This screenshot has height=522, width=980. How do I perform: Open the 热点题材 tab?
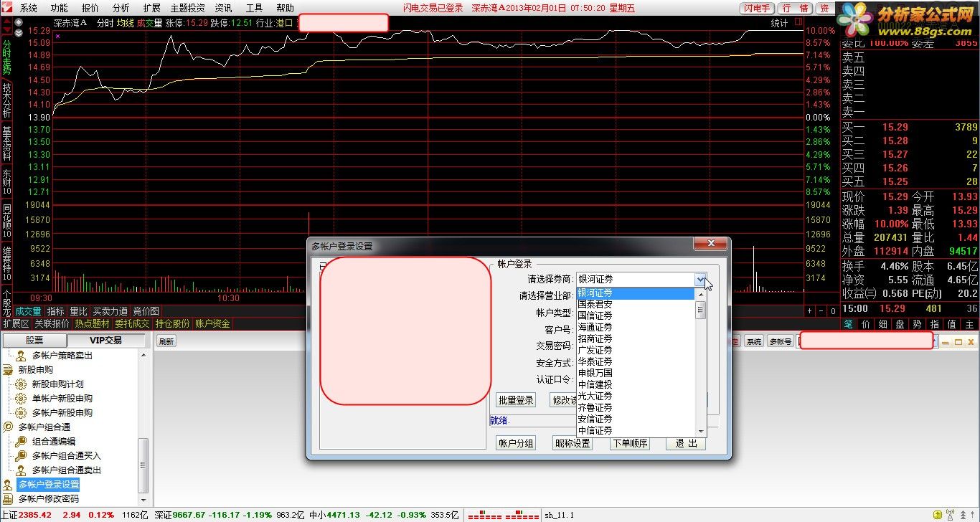[93, 323]
